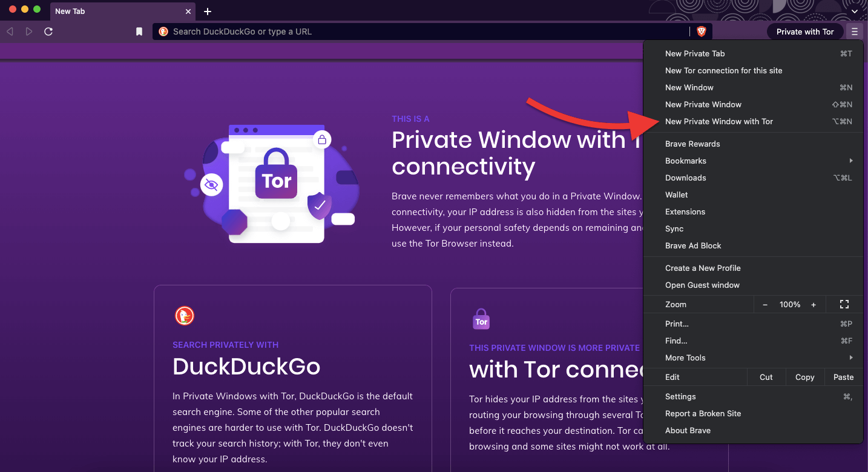Expand the Bookmarks submenu
Screen dimensions: 868x472
(686, 161)
